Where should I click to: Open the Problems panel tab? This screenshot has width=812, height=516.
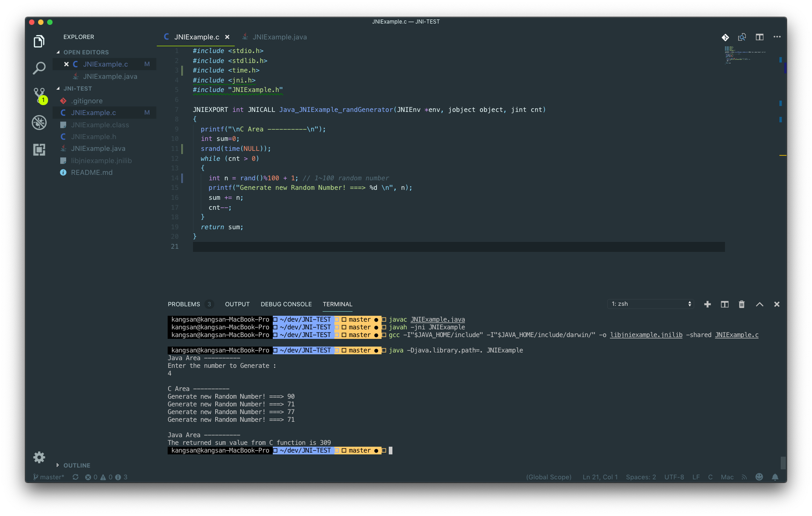(184, 304)
